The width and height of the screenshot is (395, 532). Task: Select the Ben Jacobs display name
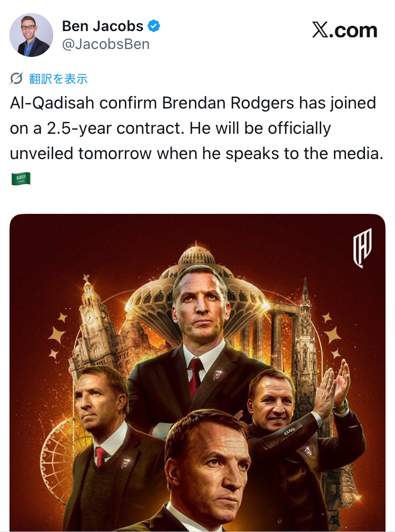tap(103, 26)
